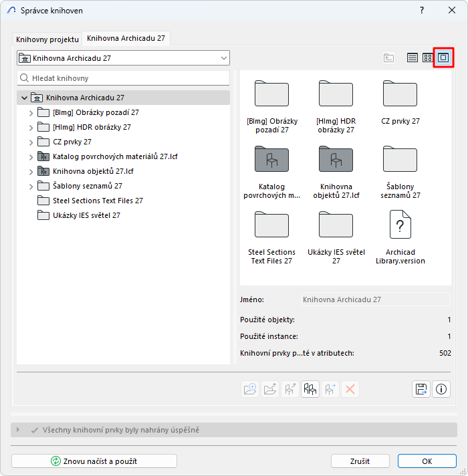Expand [BImg] Obrázky pozadí 27 tree node
The image size is (468, 476).
pos(31,113)
